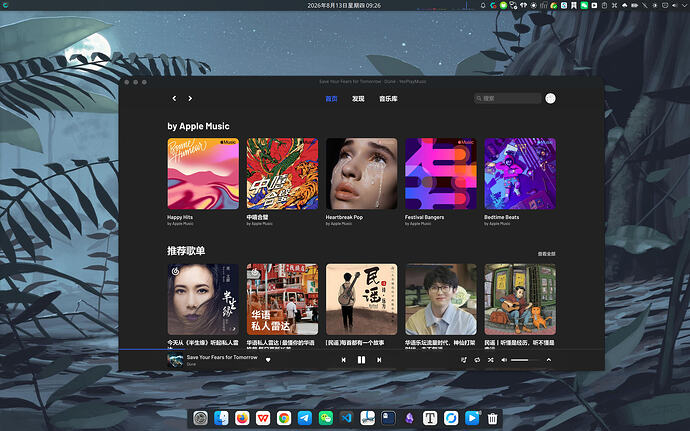Viewport: 690px width, 431px height.
Task: Click the Bedtime Beats title link
Action: pos(501,217)
